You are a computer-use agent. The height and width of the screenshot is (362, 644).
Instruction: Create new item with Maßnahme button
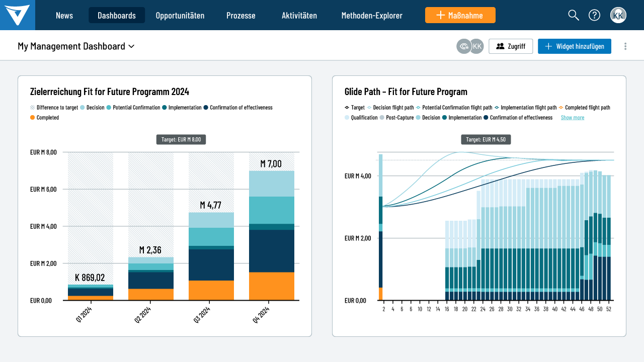click(x=460, y=15)
